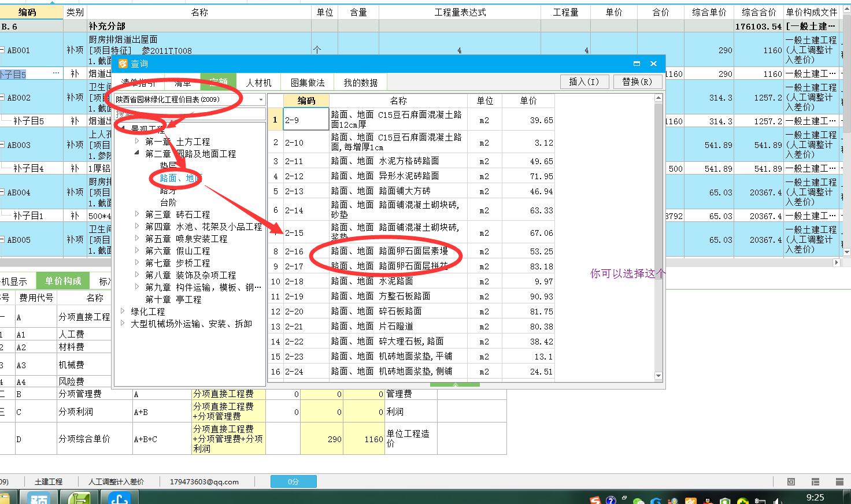The height and width of the screenshot is (504, 851).
Task: Select row 2-11 水泥方格砖路面
Action: point(411,161)
